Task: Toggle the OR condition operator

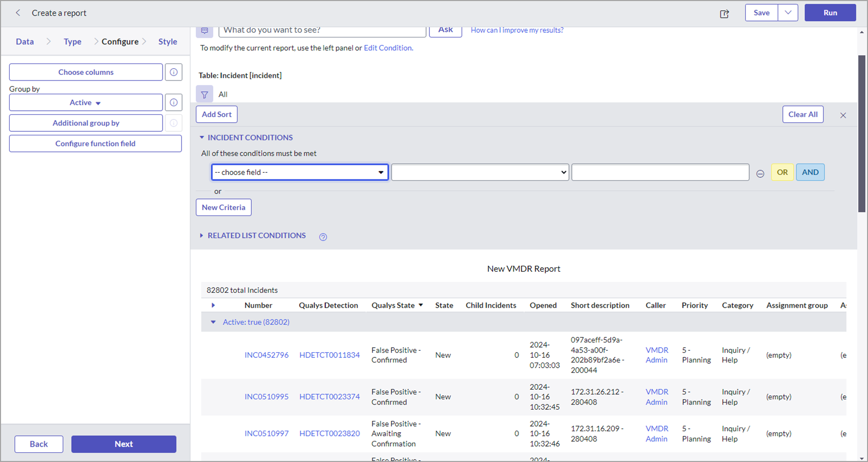Action: click(x=782, y=172)
